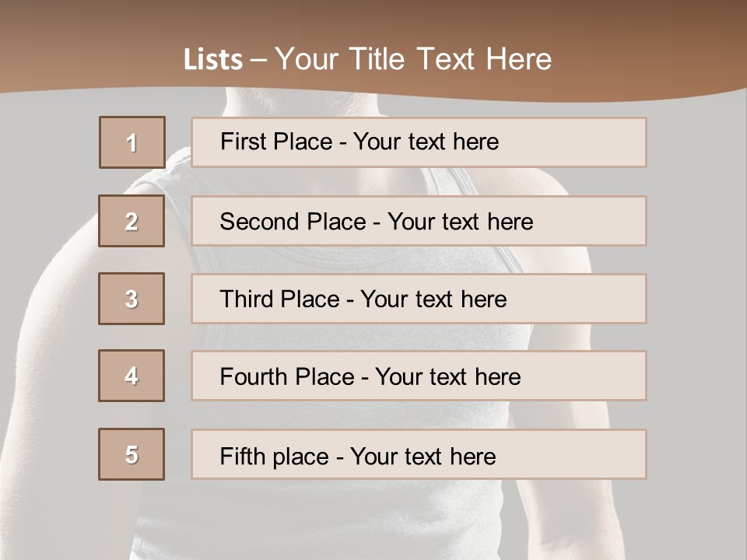Click the bold word "Lists" in the title
Viewport: 747px width, 560px height.
click(x=212, y=60)
